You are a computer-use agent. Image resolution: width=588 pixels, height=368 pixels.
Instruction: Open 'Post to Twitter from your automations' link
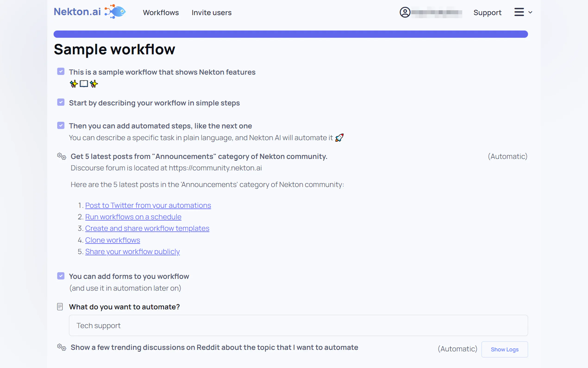(148, 205)
